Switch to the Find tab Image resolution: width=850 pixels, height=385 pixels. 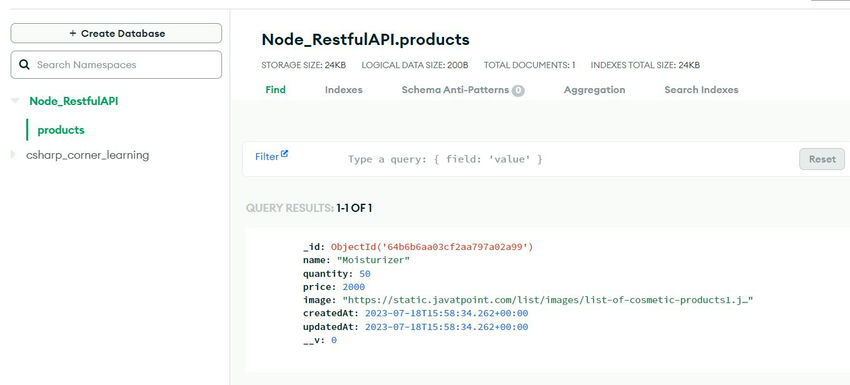click(x=275, y=90)
